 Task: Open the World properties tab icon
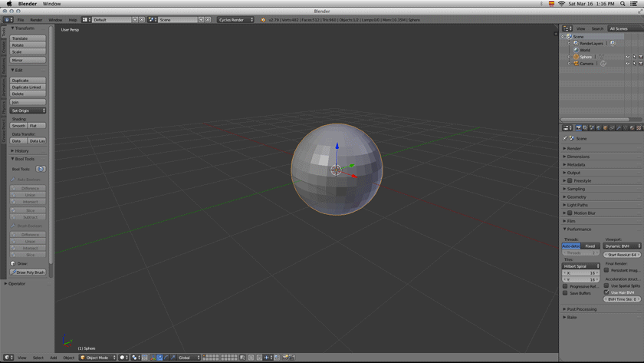[599, 128]
